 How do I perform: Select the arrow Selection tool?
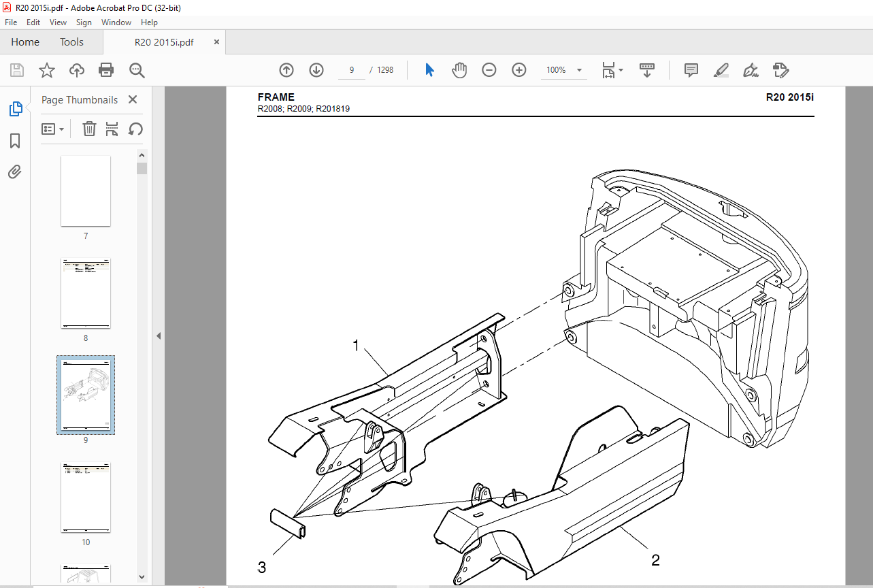coord(430,70)
